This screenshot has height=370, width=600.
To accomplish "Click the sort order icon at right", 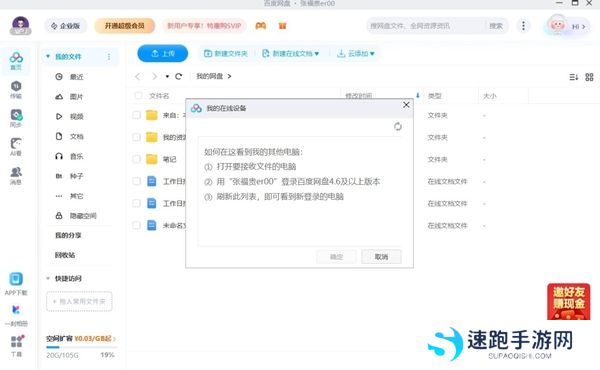I will 574,77.
